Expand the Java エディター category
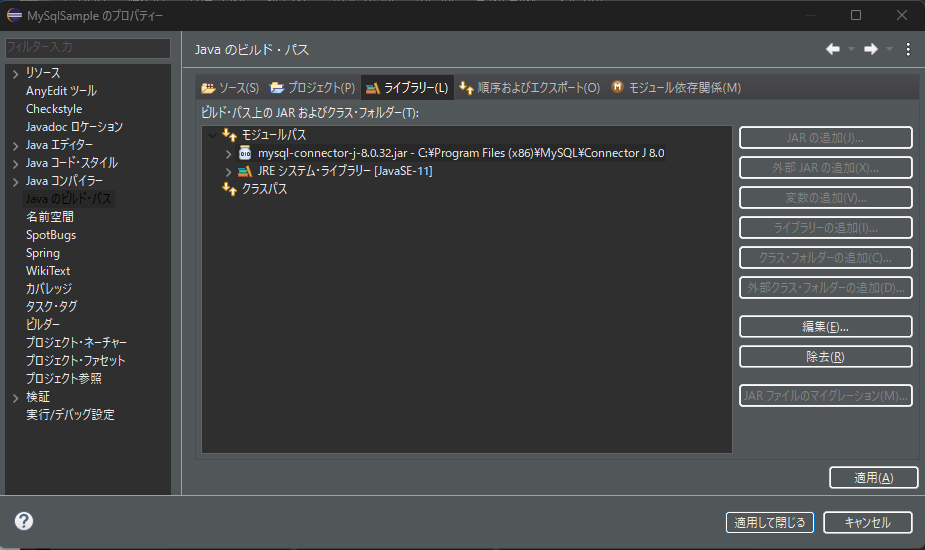 [15, 146]
